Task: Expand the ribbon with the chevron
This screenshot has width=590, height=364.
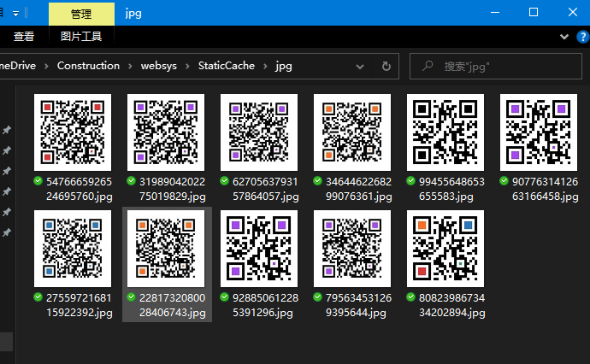Action: click(x=564, y=37)
